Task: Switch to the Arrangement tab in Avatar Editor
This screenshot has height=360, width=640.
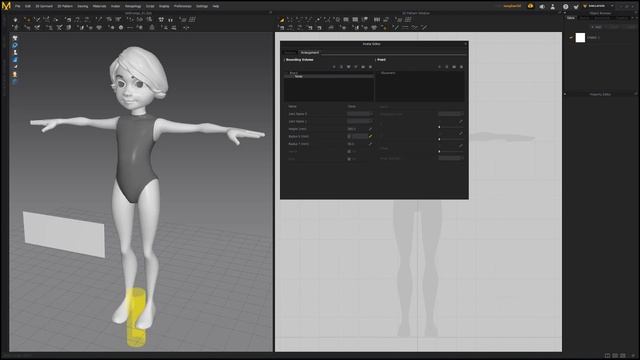Action: [x=309, y=53]
